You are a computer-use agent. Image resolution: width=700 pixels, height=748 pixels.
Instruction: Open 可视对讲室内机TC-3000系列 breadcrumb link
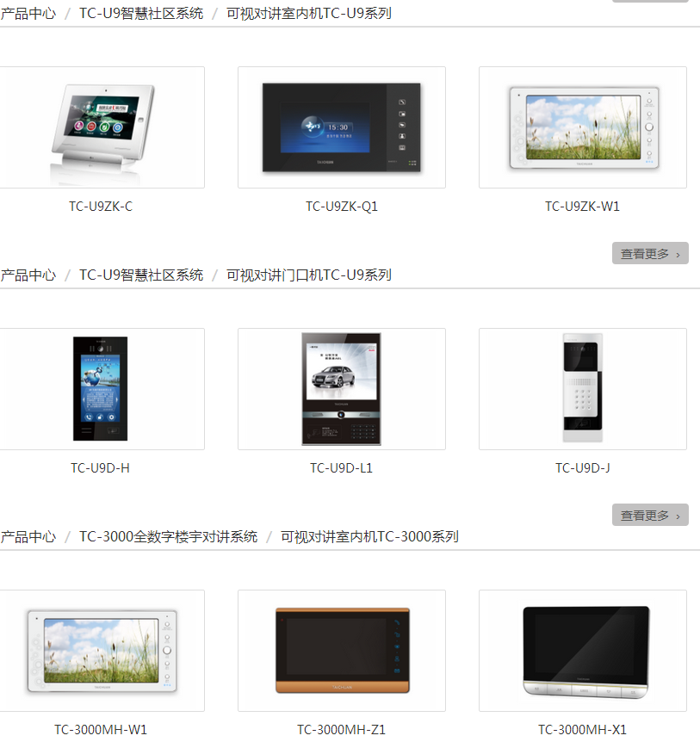369,537
